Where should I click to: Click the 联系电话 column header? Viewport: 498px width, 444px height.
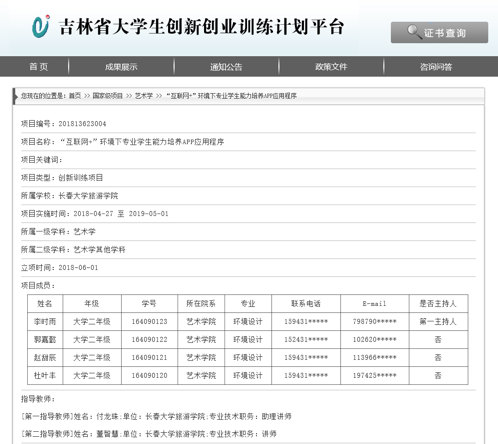pyautogui.click(x=306, y=303)
